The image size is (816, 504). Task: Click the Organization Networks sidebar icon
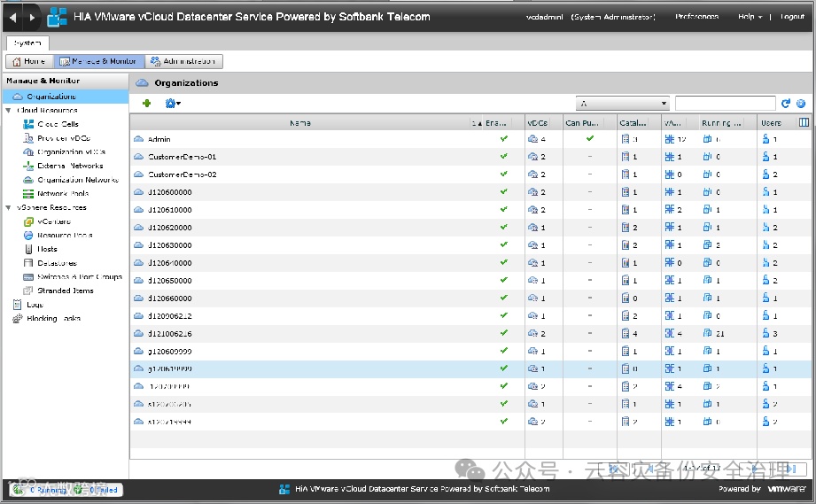pyautogui.click(x=28, y=180)
